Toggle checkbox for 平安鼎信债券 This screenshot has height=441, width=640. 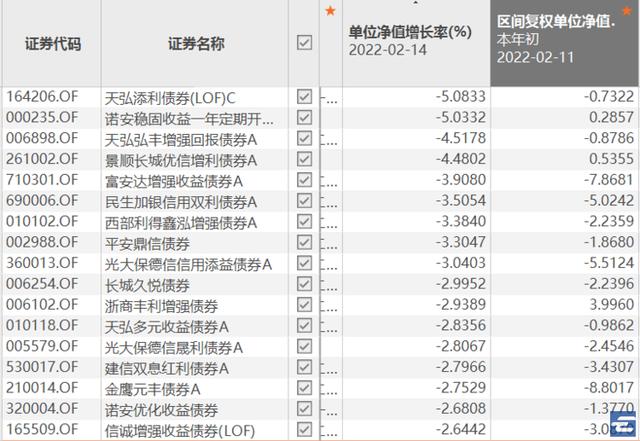304,242
